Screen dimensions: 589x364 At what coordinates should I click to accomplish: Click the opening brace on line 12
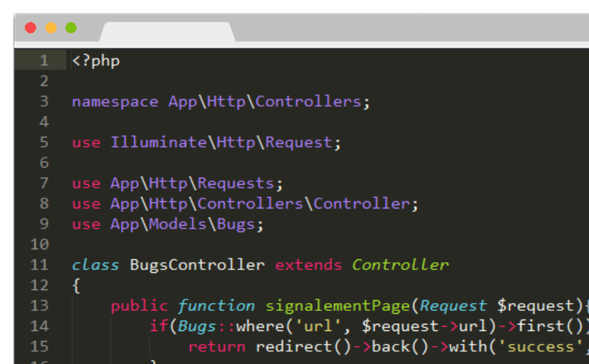[77, 286]
